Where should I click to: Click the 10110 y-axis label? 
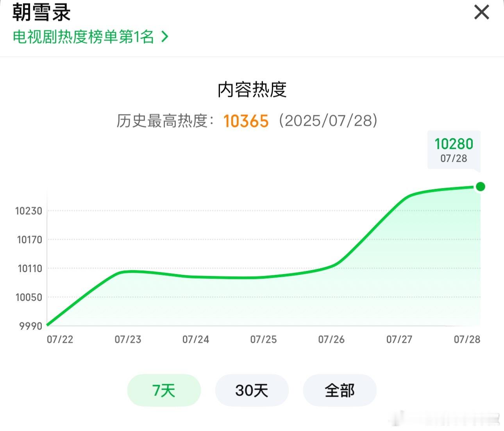point(30,269)
